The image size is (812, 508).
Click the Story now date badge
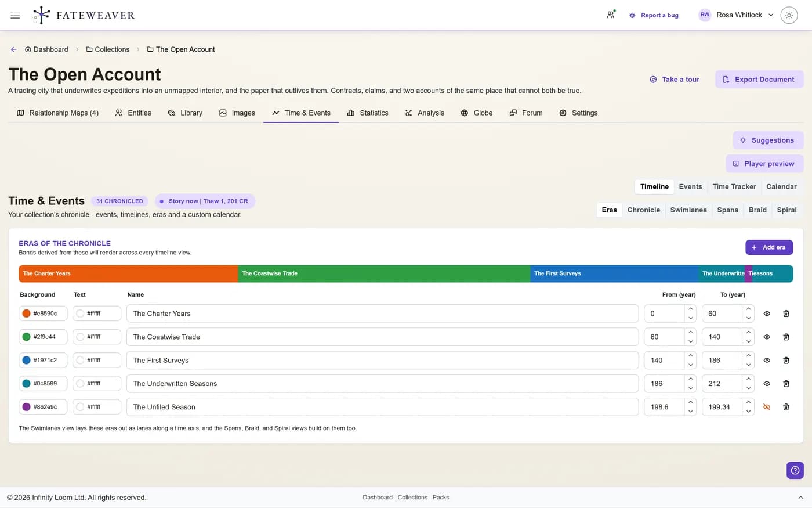click(x=205, y=201)
